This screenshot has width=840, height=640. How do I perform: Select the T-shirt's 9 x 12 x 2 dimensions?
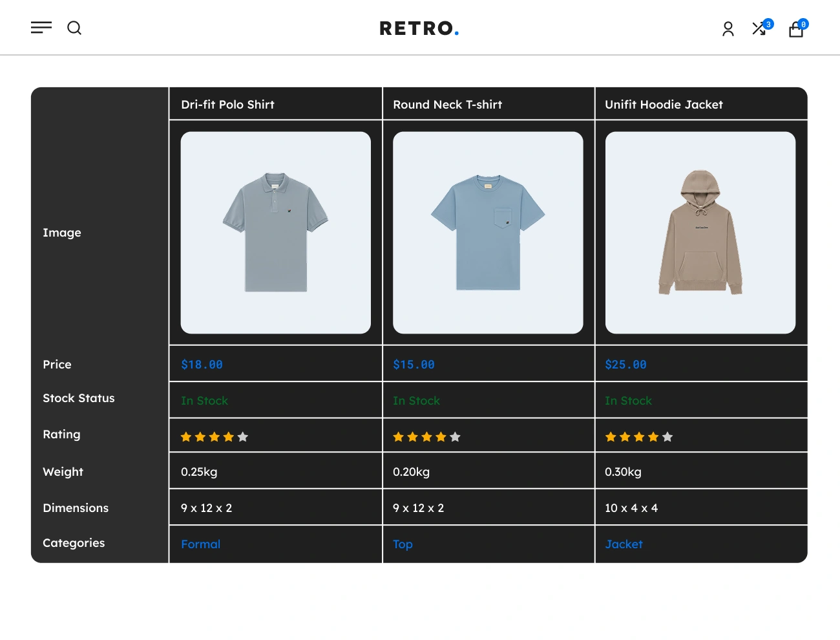(x=418, y=508)
